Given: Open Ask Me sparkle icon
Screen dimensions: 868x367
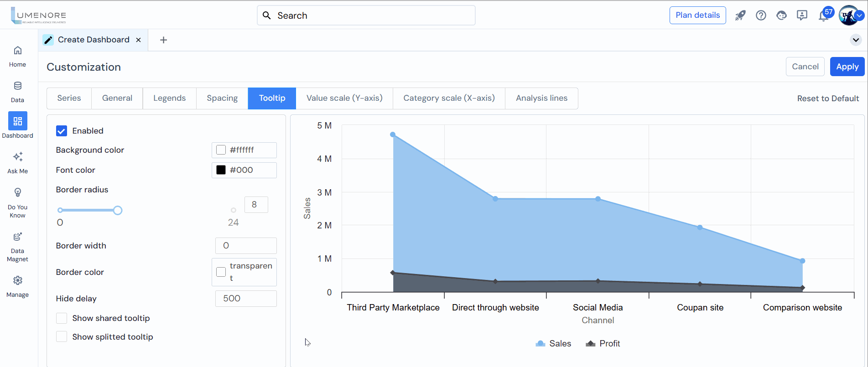Looking at the screenshot, I should pyautogui.click(x=17, y=157).
